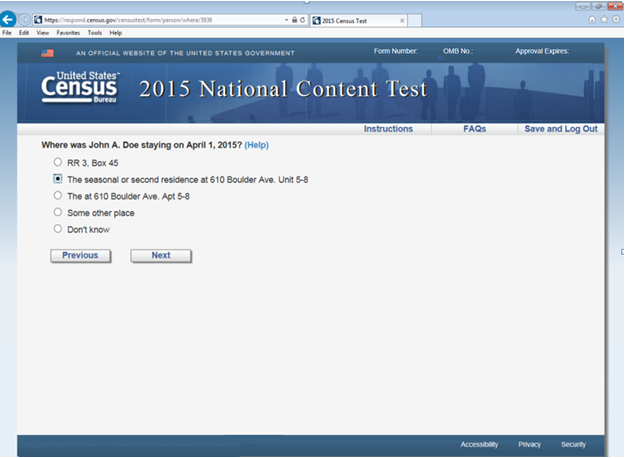Open the Help menu in menu bar
The height and width of the screenshot is (458, 626).
(x=115, y=33)
